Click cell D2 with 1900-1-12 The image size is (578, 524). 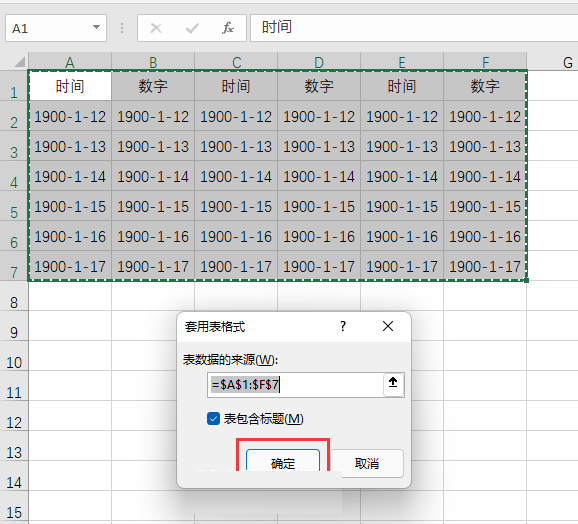(319, 116)
